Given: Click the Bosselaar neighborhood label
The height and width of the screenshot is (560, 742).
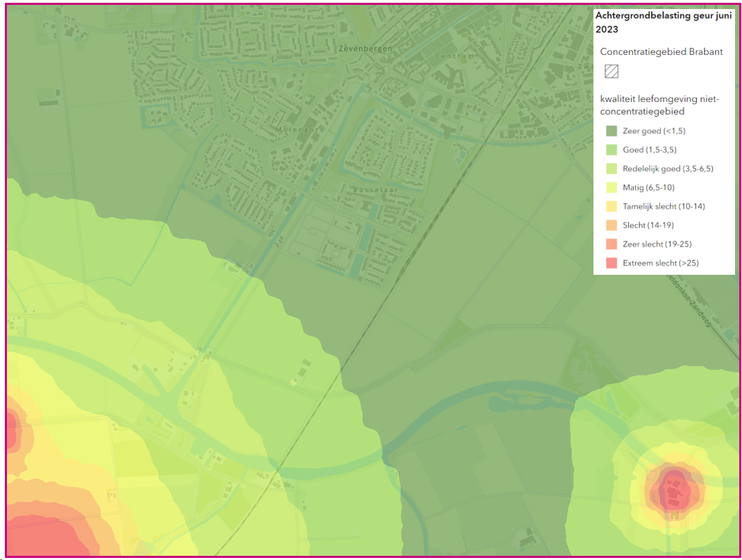Looking at the screenshot, I should coord(376,189).
